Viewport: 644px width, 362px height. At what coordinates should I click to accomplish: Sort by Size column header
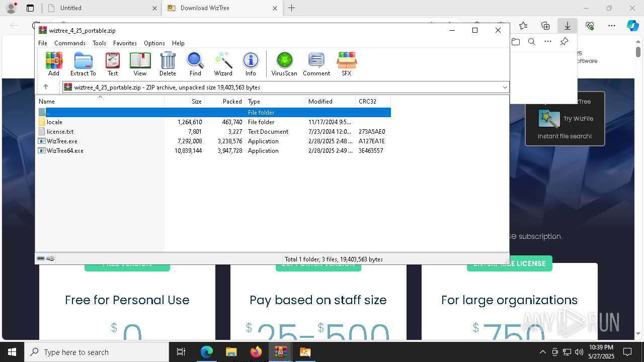[x=185, y=102]
